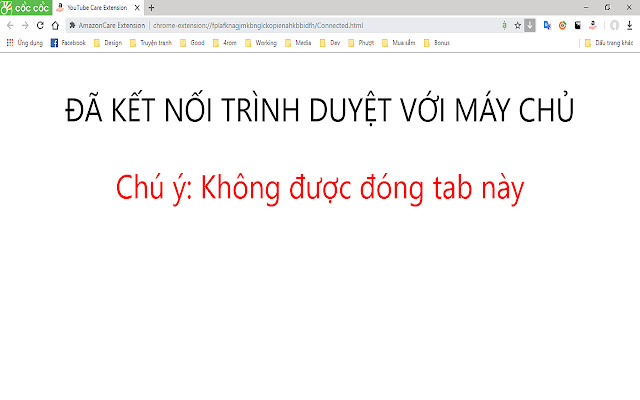Open the downloads arrow at toolbar end
The image size is (640, 400).
[x=629, y=25]
